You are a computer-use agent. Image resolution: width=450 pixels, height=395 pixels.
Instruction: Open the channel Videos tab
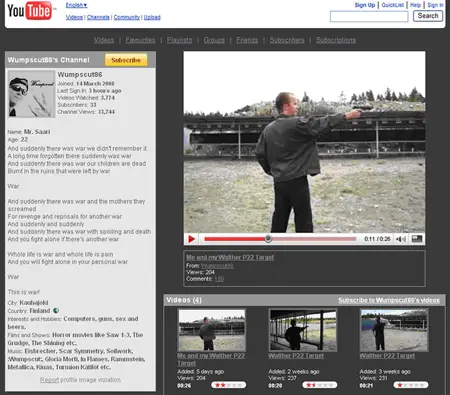104,40
